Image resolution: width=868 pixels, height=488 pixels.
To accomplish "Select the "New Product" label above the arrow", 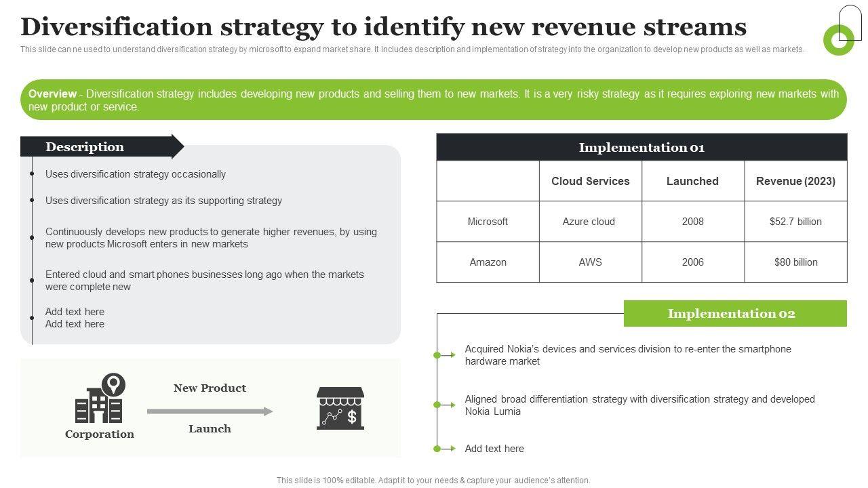I will pyautogui.click(x=210, y=388).
